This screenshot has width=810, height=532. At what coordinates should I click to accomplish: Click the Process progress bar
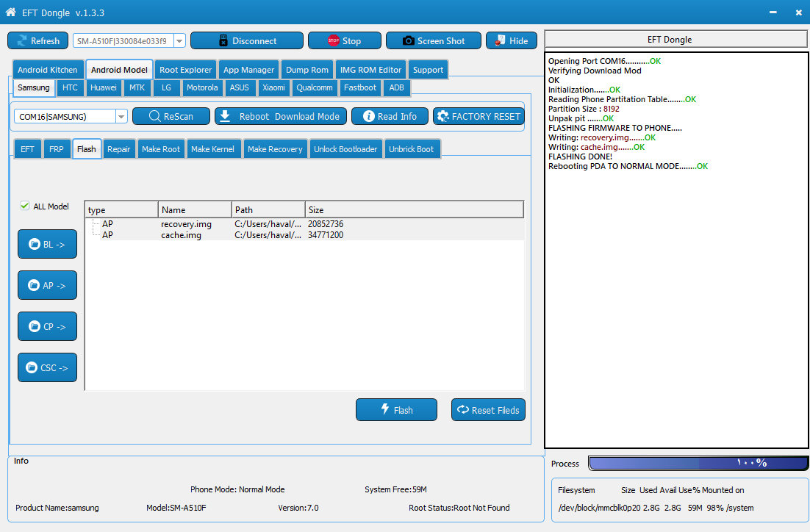698,464
